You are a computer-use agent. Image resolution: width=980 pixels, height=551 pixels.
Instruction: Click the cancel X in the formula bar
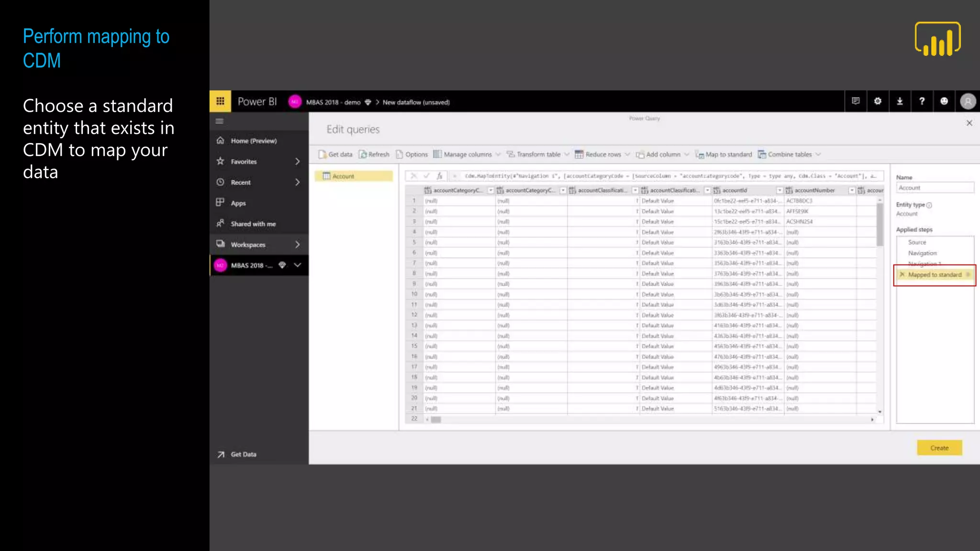coord(414,176)
